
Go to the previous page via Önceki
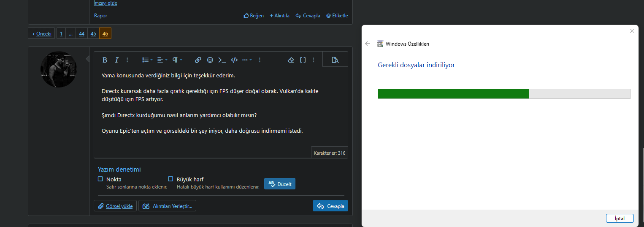coord(42,33)
